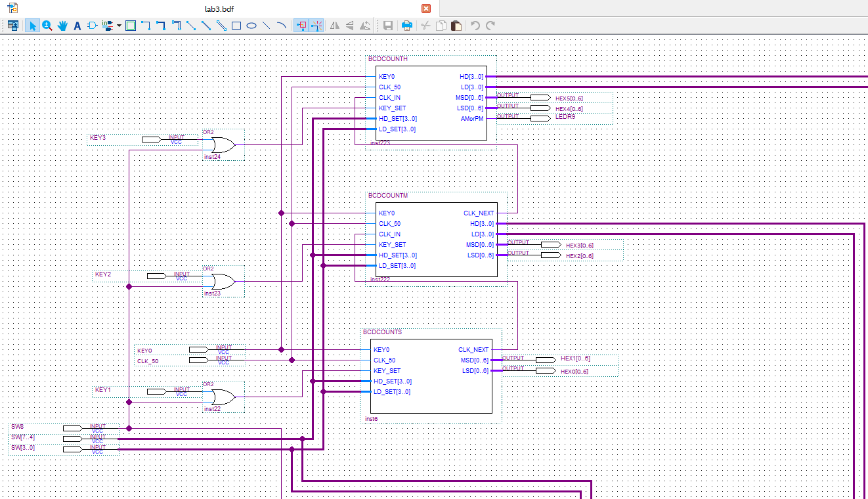Open the Pin tool dropdown arrow
The image size is (868, 499).
pyautogui.click(x=119, y=26)
